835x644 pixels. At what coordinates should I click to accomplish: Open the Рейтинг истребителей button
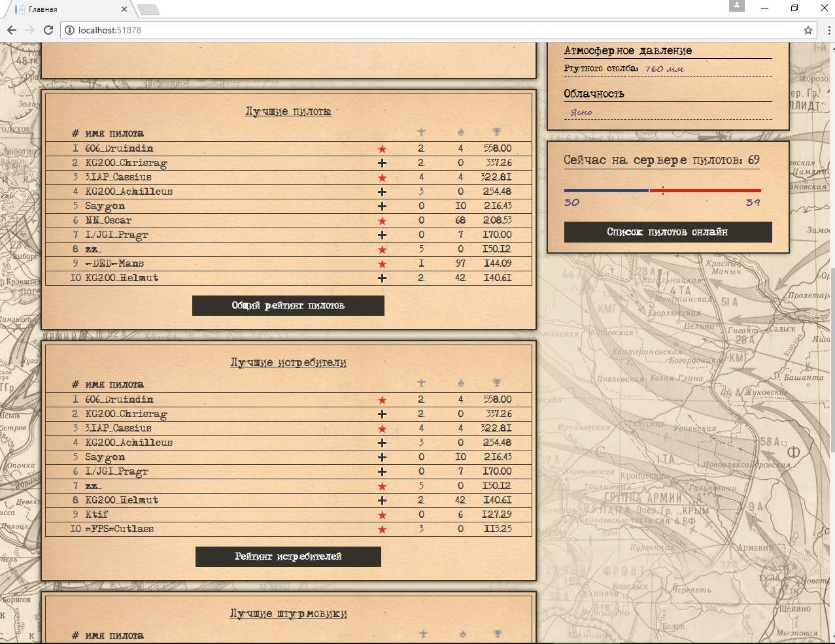[x=288, y=556]
